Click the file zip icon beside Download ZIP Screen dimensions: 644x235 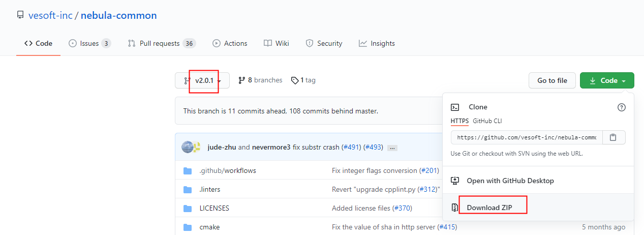455,208
